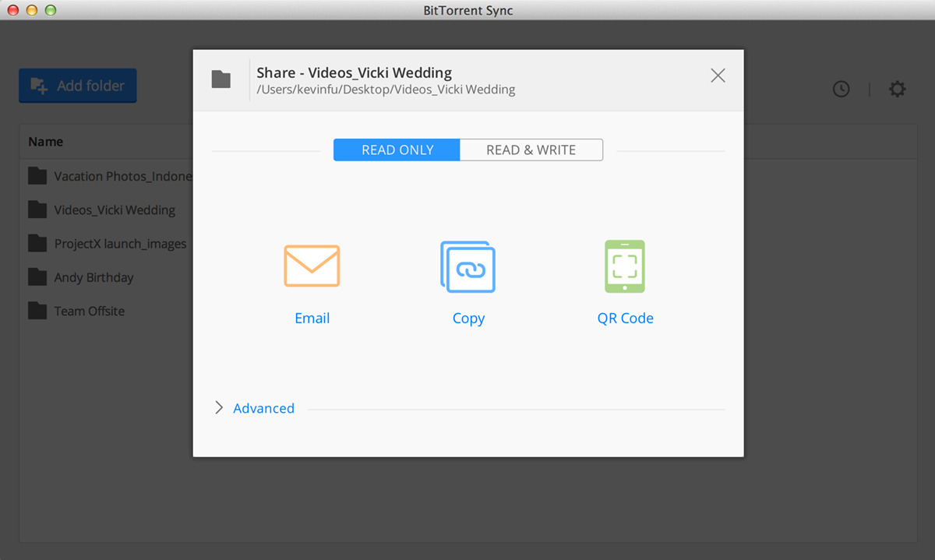The height and width of the screenshot is (560, 935).
Task: Click the Email link label
Action: 312,318
